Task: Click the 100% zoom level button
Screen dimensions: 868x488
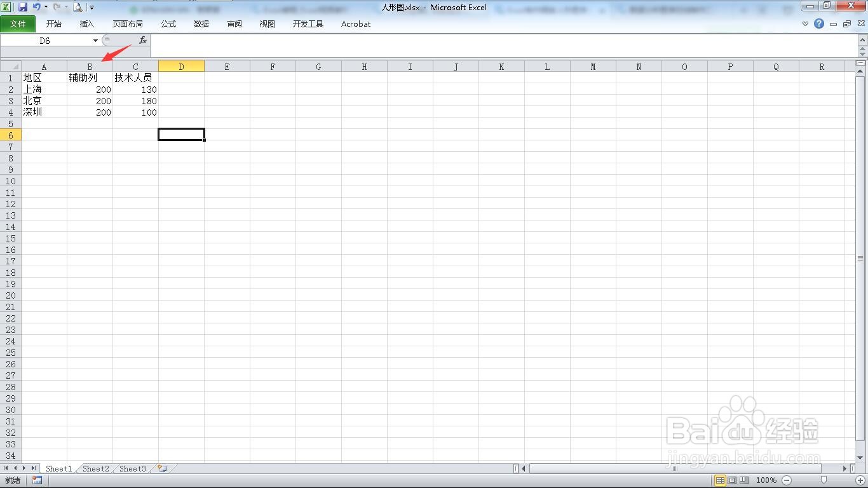Action: [x=766, y=480]
